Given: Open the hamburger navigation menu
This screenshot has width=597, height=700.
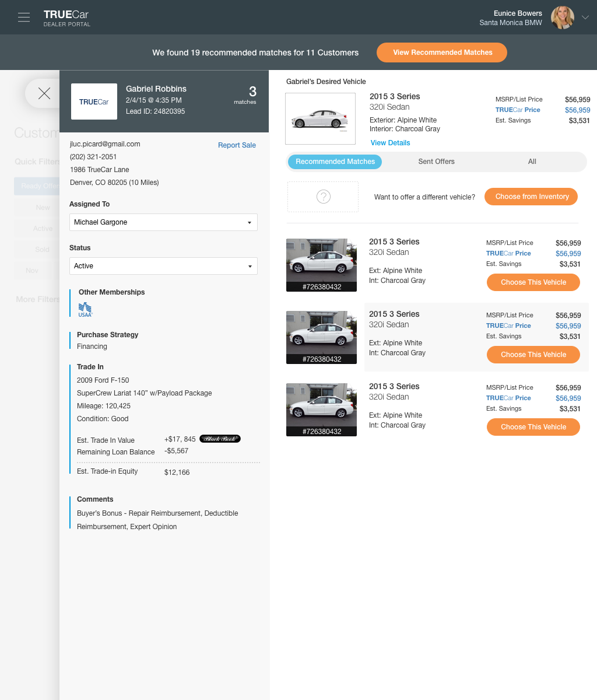Looking at the screenshot, I should [x=24, y=17].
